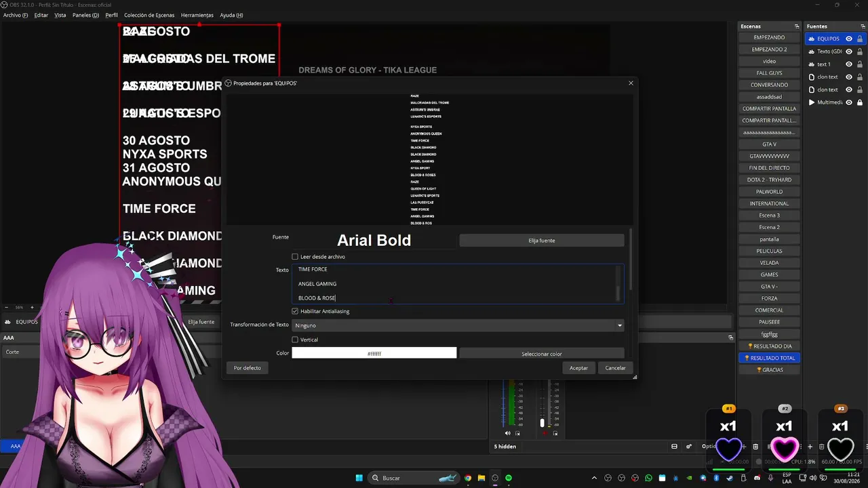Pop out the Escenas dock panel
Image resolution: width=868 pixels, height=488 pixels.
[796, 26]
